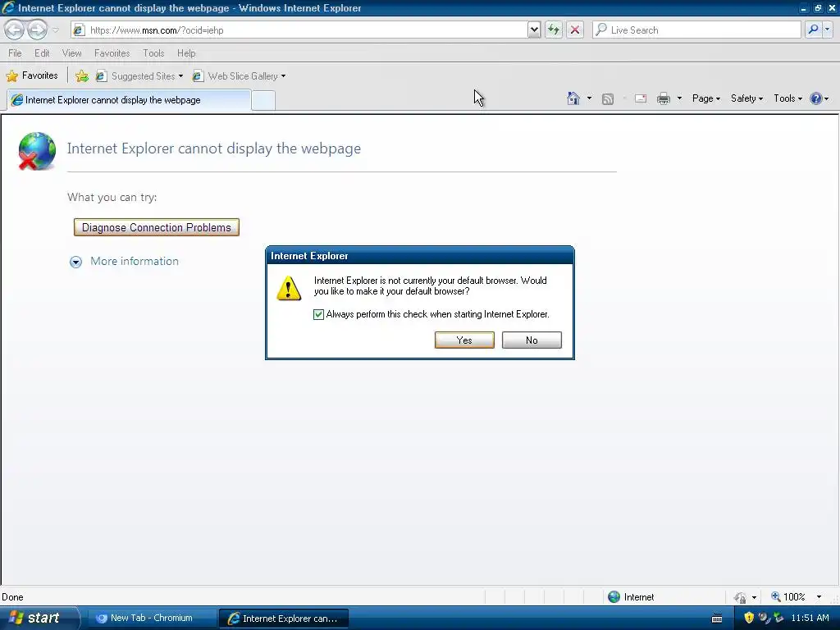Viewport: 840px width, 630px height.
Task: Click the Back navigation arrow
Action: click(15, 30)
